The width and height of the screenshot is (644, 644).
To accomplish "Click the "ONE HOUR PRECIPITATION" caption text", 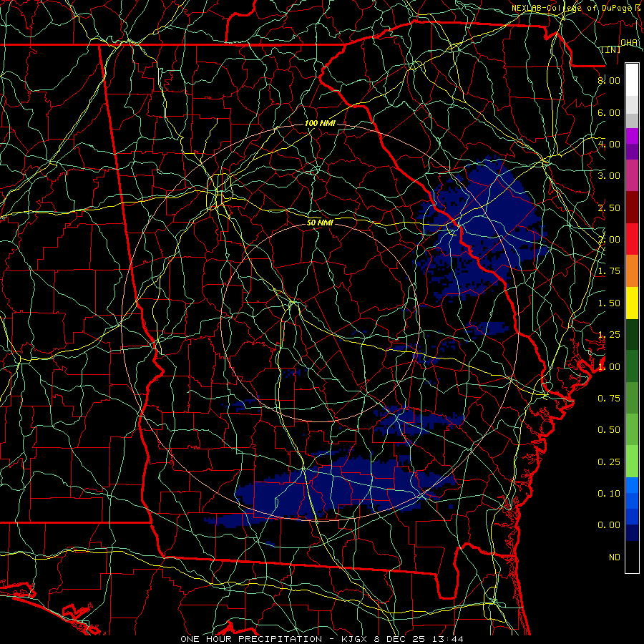I will 251,639.
